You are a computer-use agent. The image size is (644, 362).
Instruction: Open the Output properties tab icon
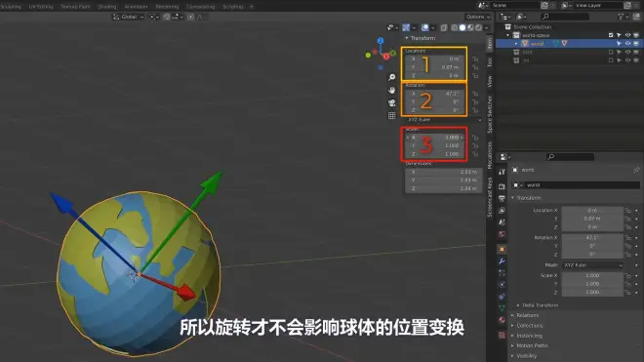(502, 198)
